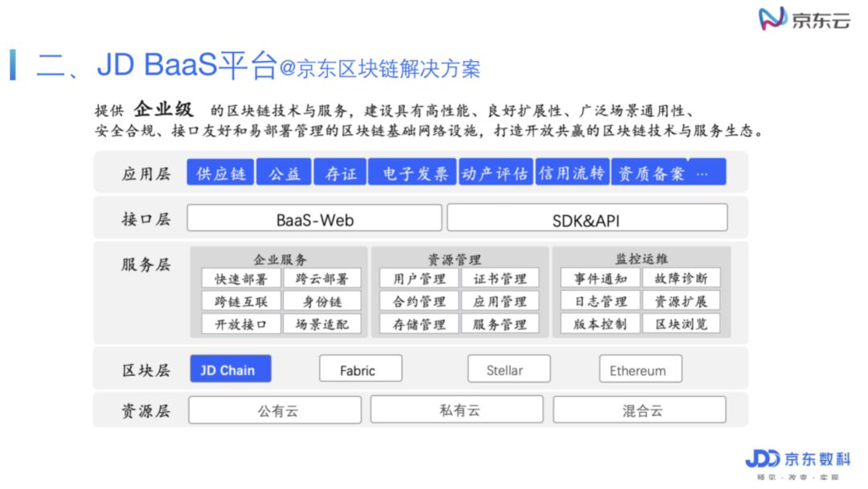Click 快速部署 under 企业服务
Viewport: 868px width, 489px height.
click(x=241, y=279)
